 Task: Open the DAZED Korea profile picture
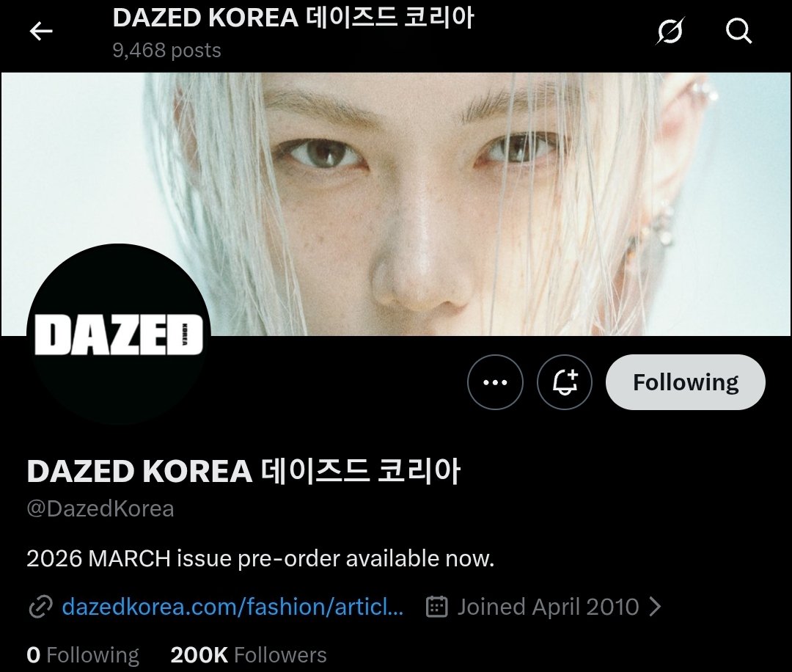click(119, 334)
